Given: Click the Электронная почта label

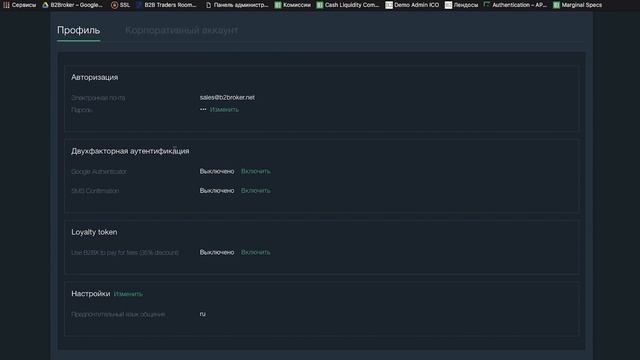Looking at the screenshot, I should click(98, 98).
